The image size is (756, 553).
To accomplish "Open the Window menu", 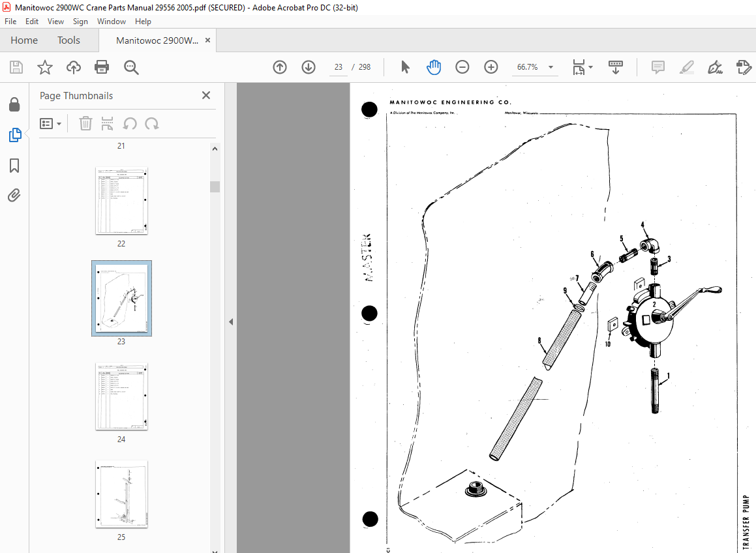I will pos(112,22).
